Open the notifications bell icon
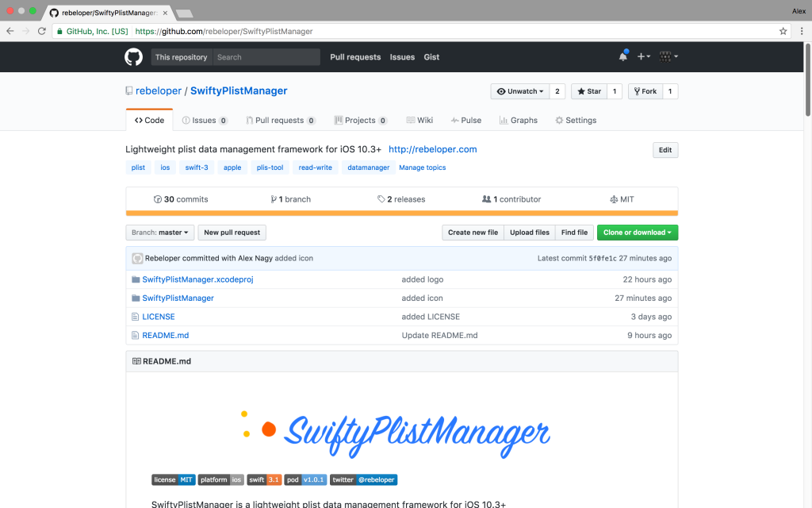The width and height of the screenshot is (812, 508). [623, 56]
